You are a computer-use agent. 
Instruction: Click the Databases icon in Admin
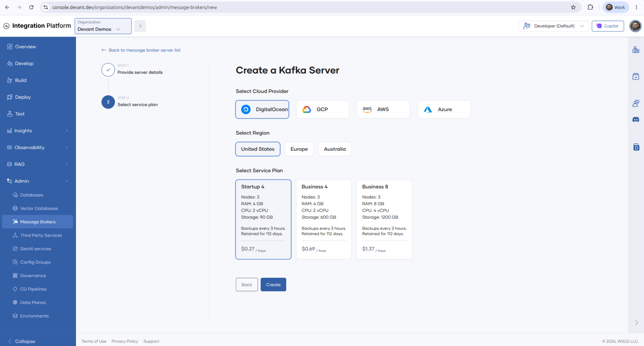15,195
